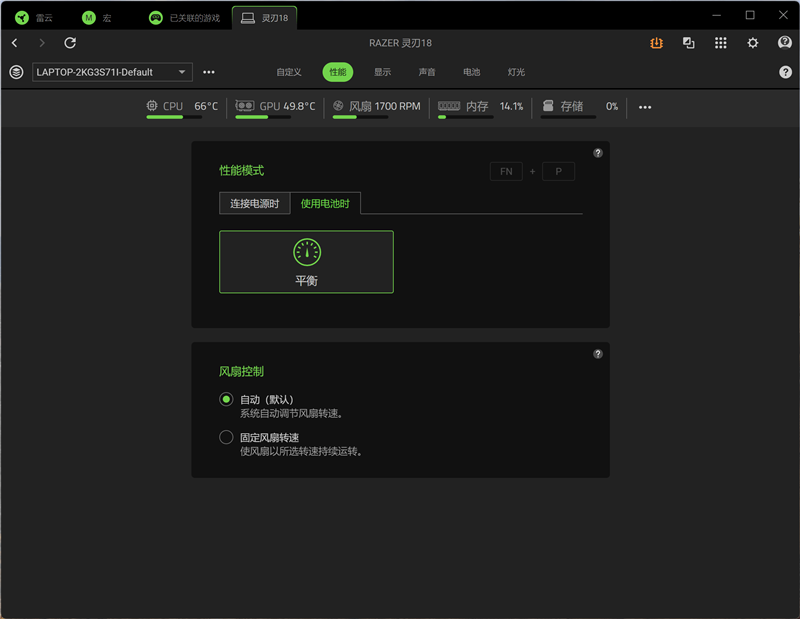Select 固定风扇转速 radio button
This screenshot has height=619, width=800.
226,437
